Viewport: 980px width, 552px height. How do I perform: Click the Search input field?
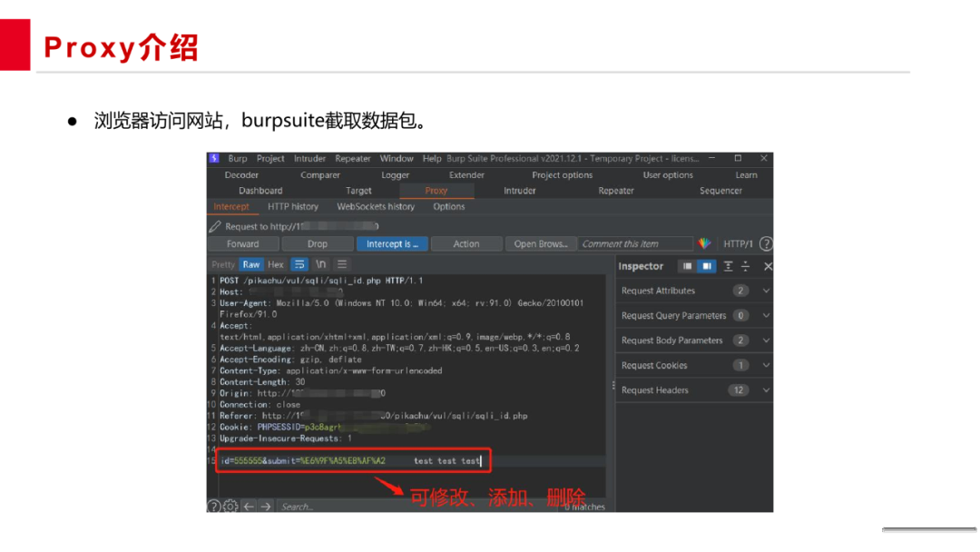pos(417,507)
